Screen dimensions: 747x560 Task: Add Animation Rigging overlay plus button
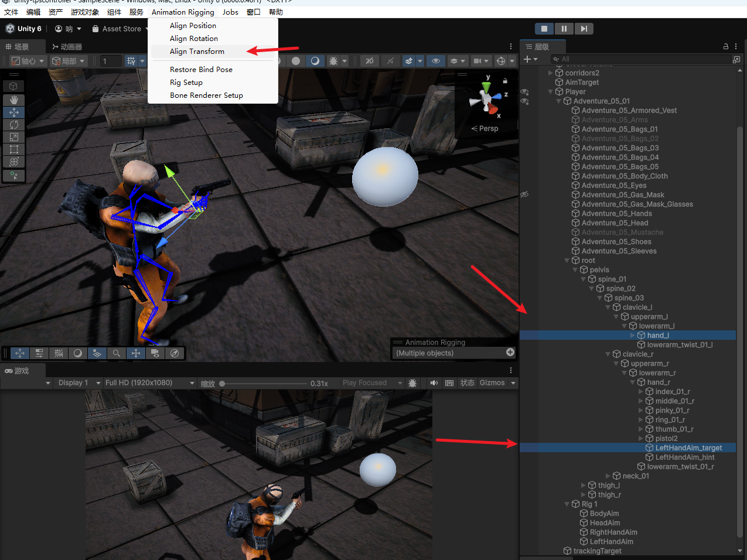click(x=510, y=352)
